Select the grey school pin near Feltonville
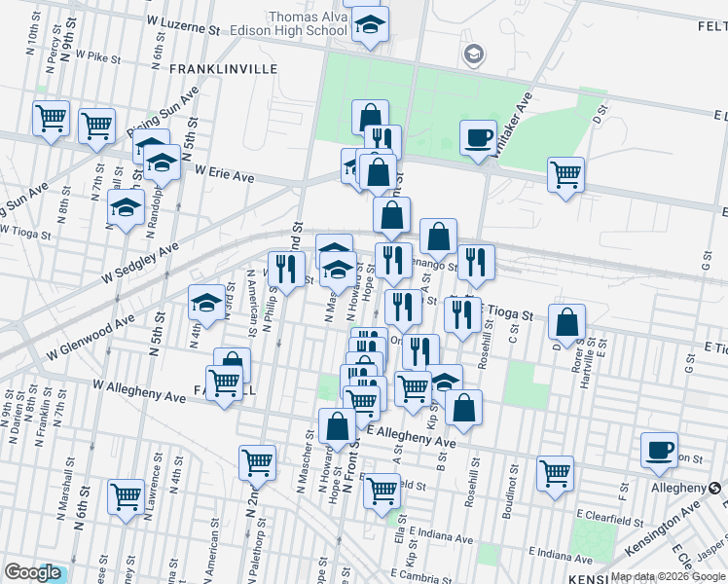 [x=474, y=55]
